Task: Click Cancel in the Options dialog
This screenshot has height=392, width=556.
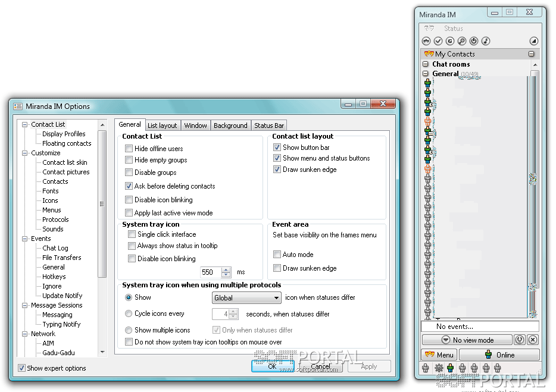Action: click(x=320, y=366)
